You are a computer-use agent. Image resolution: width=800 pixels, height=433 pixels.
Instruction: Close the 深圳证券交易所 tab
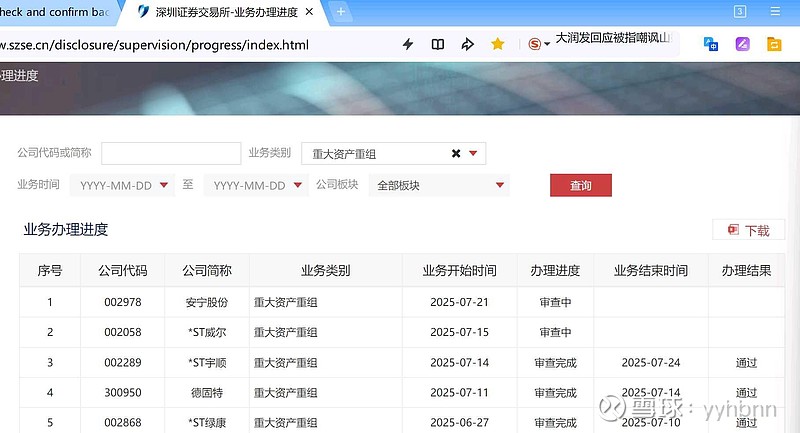pyautogui.click(x=309, y=12)
